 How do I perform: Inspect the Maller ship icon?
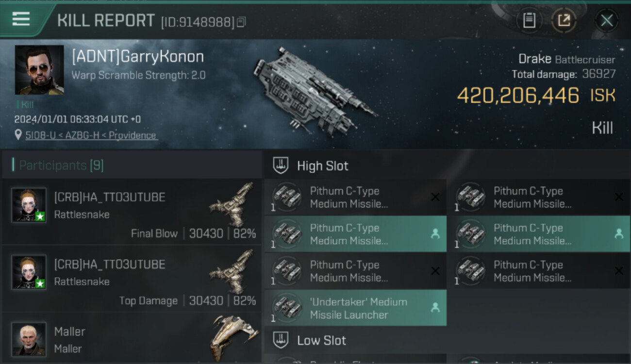click(x=232, y=338)
